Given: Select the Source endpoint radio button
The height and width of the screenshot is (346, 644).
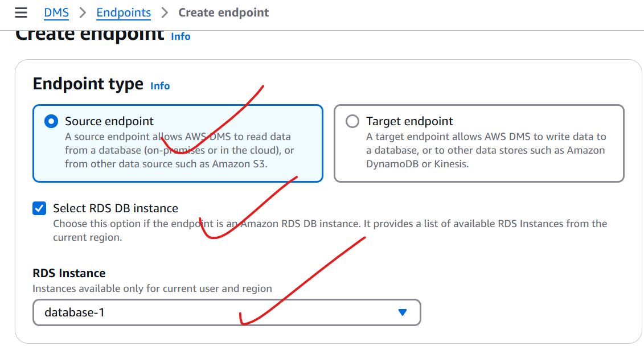Looking at the screenshot, I should coord(51,121).
